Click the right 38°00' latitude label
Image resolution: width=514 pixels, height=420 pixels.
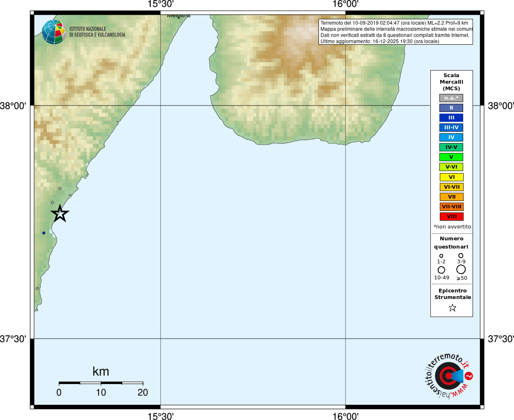tap(501, 106)
